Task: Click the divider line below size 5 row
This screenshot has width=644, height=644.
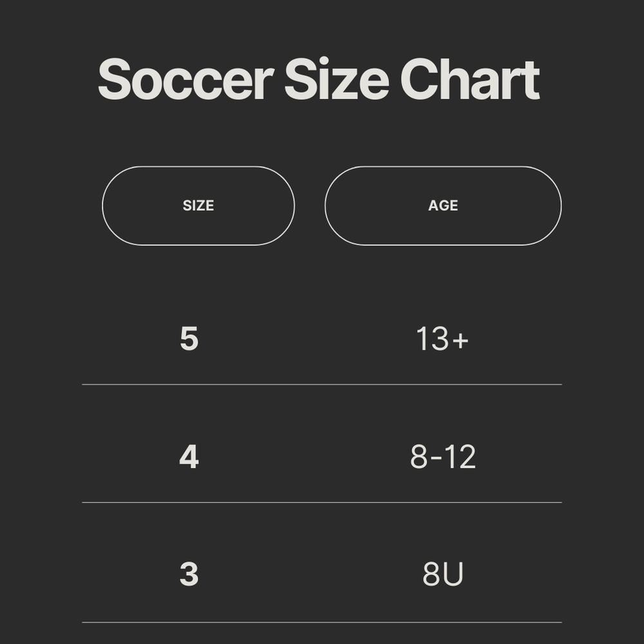Action: click(x=322, y=384)
